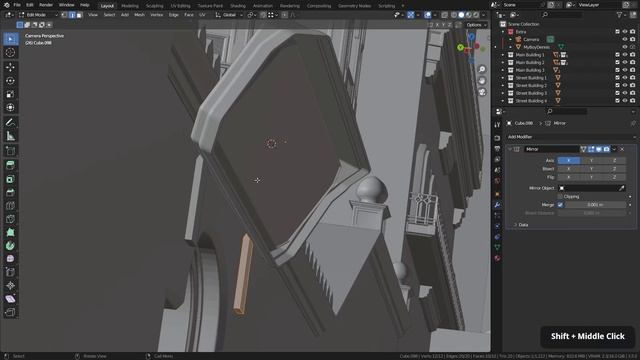Hide Main Building 1 in viewport
Image resolution: width=640 pixels, height=360 pixels.
tap(624, 55)
